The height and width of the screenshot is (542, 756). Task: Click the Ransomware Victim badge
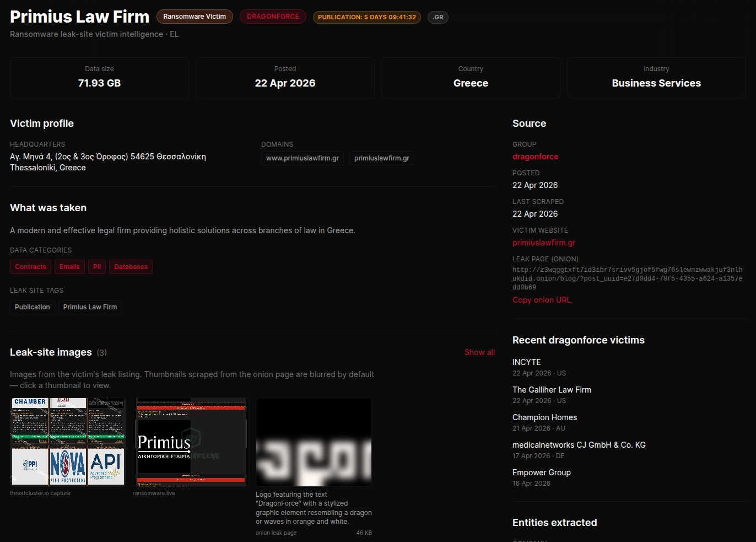pyautogui.click(x=195, y=17)
